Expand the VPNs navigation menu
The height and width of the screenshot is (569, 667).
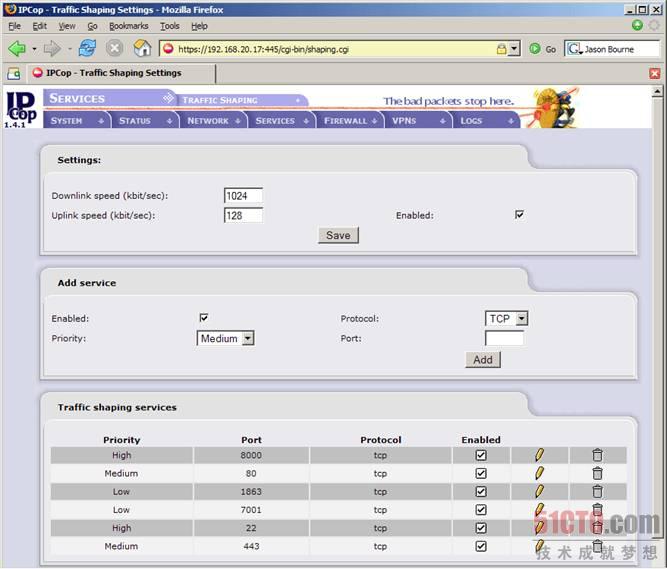[419, 121]
